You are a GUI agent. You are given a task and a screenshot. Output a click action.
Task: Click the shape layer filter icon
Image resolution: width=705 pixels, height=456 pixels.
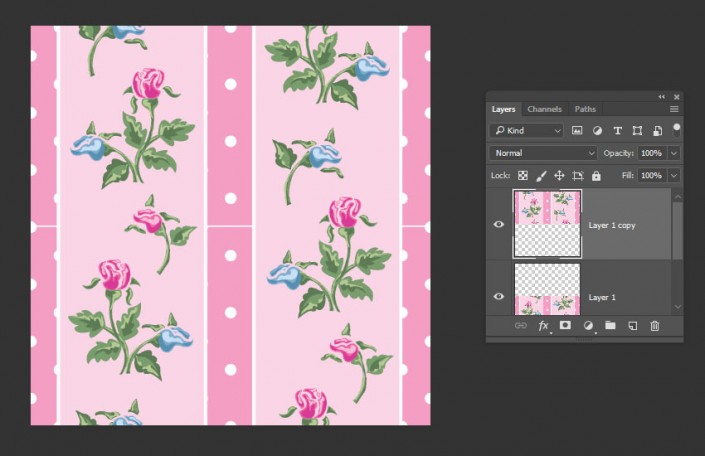[x=637, y=131]
